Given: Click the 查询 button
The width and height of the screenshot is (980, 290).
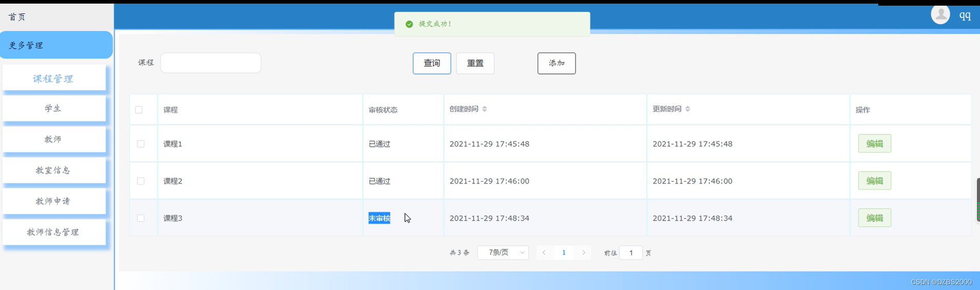Looking at the screenshot, I should [432, 63].
